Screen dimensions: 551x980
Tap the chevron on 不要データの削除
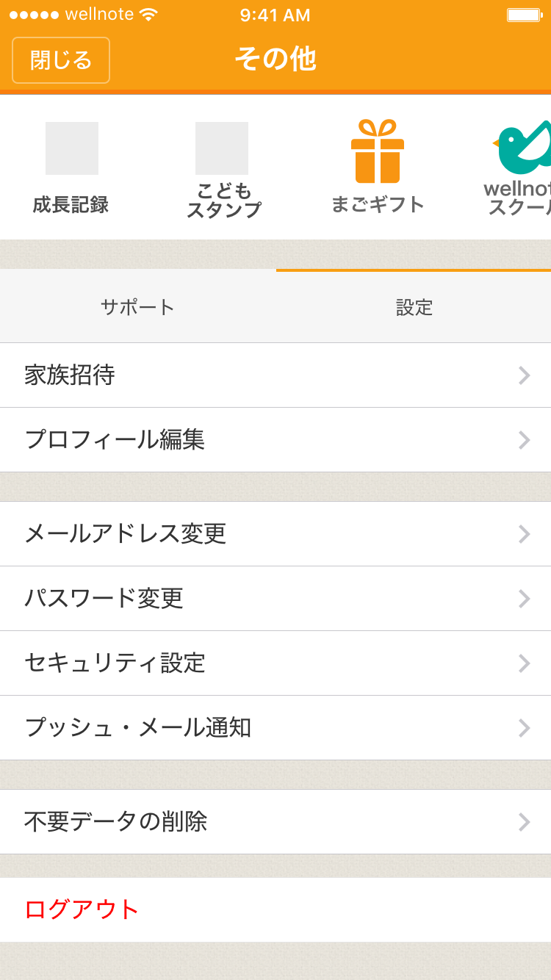pos(524,822)
